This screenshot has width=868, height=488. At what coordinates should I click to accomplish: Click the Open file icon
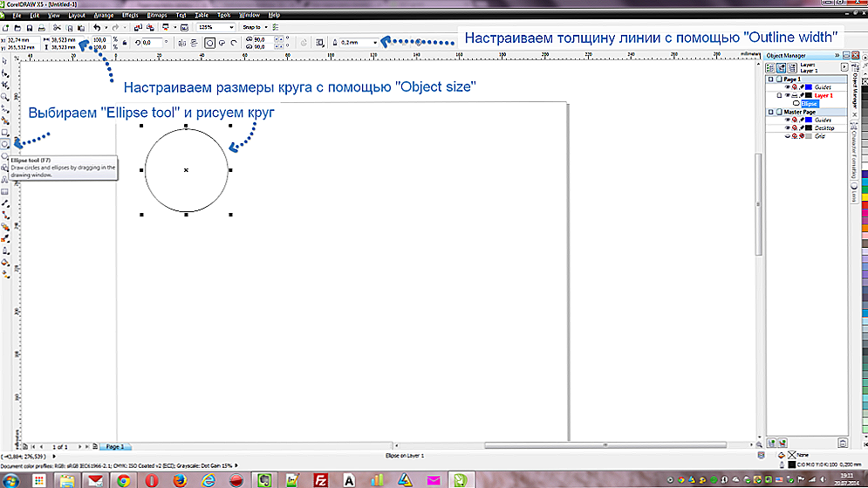17,27
